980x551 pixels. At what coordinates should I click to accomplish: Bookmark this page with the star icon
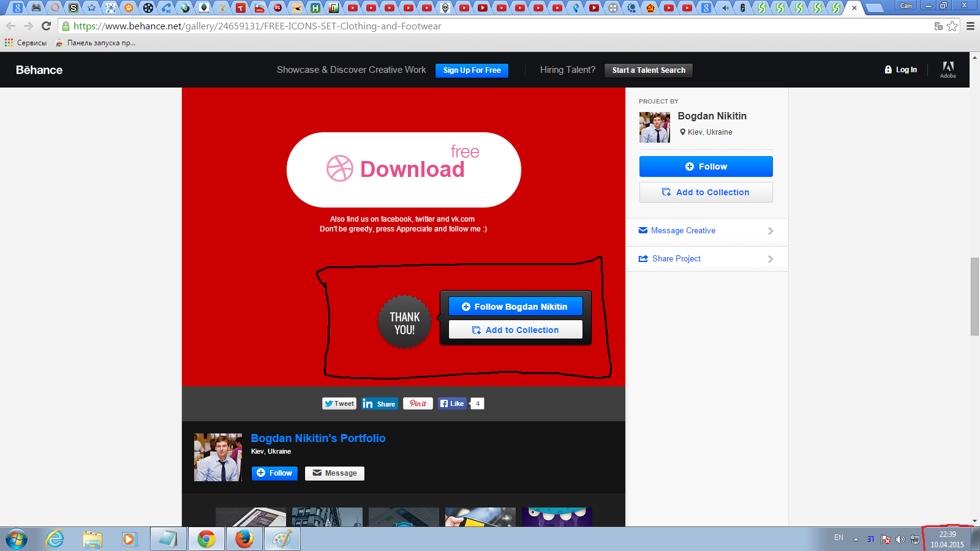tap(952, 26)
